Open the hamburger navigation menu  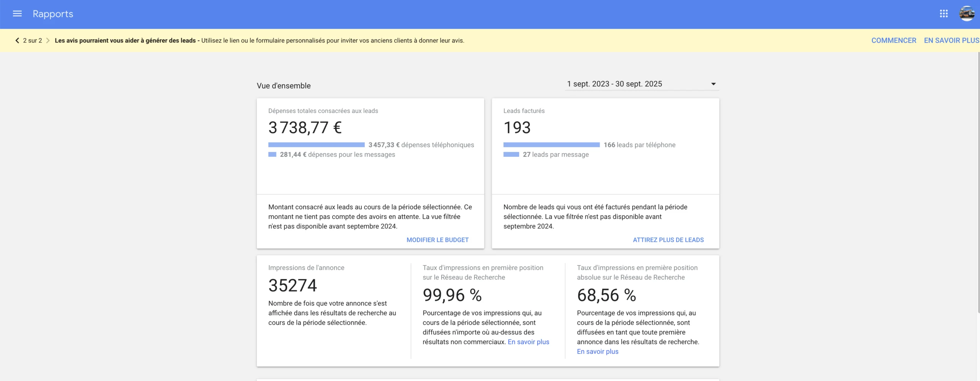tap(17, 14)
